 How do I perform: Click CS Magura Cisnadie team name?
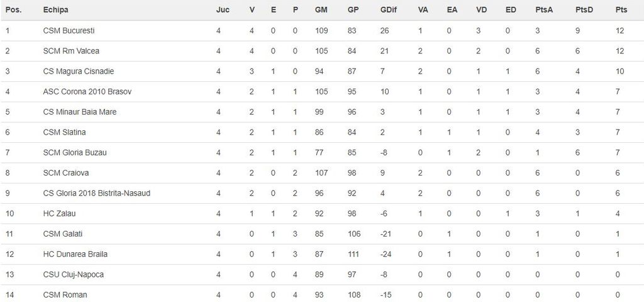coord(79,71)
